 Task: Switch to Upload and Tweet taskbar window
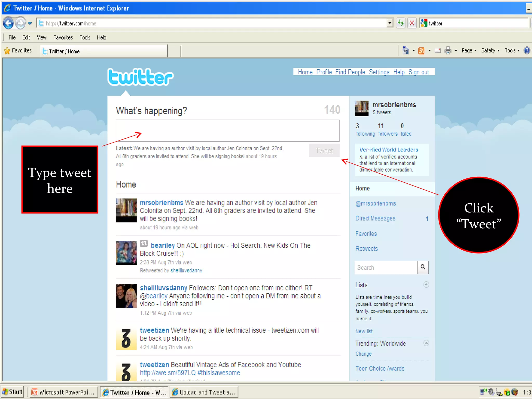(204, 392)
